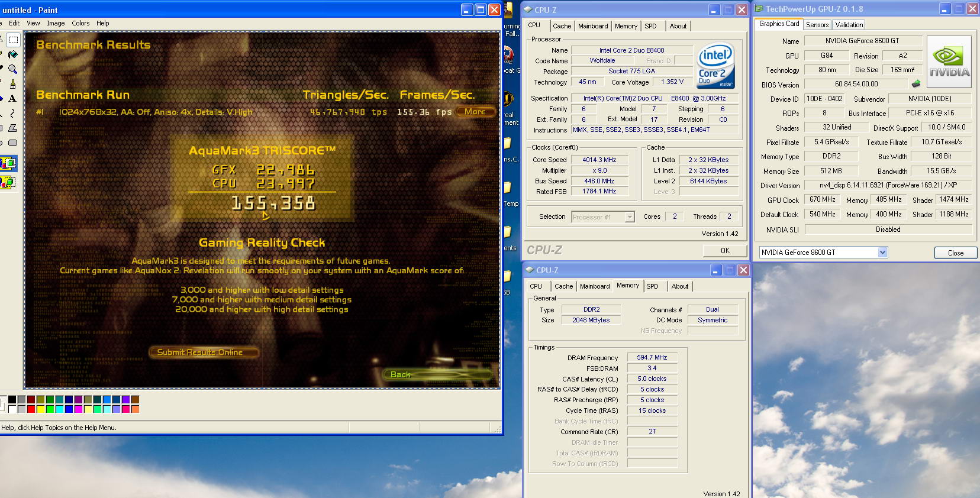Click OK in the top CPU-Z window
This screenshot has width=980, height=498.
coord(725,251)
